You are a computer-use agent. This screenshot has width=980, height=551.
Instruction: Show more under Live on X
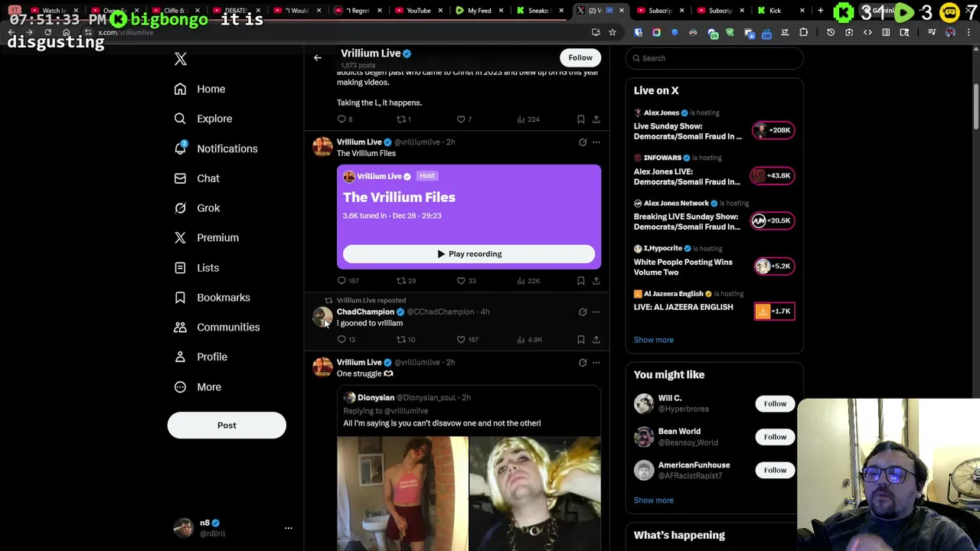653,340
